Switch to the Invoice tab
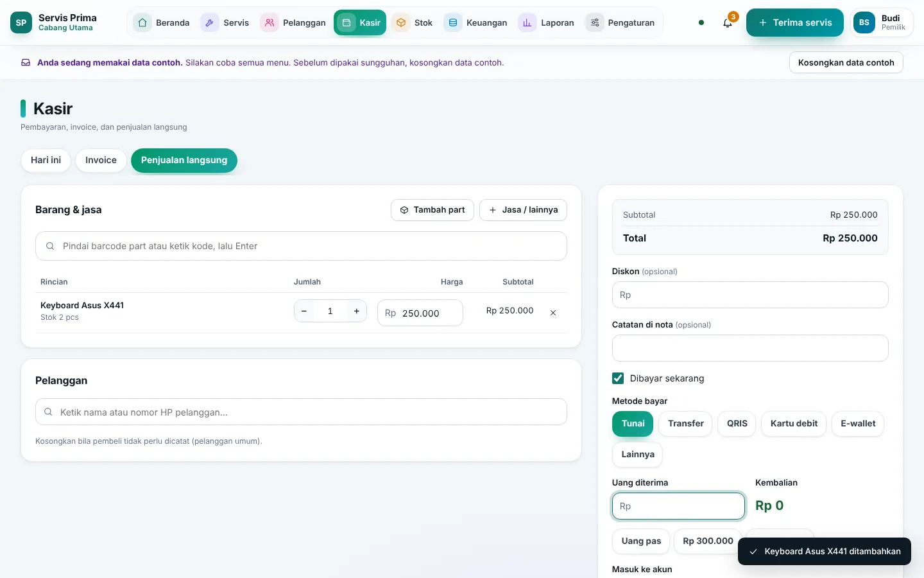Image resolution: width=924 pixels, height=578 pixels. [101, 161]
